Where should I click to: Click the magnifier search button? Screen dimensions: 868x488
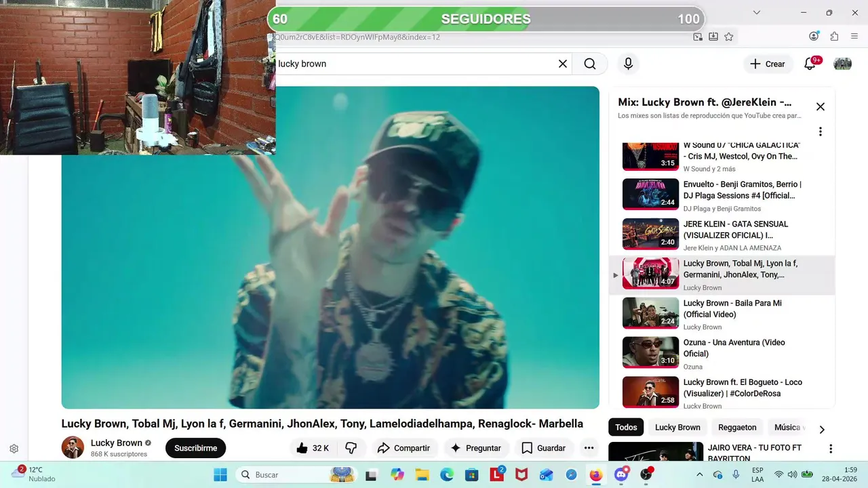[590, 64]
